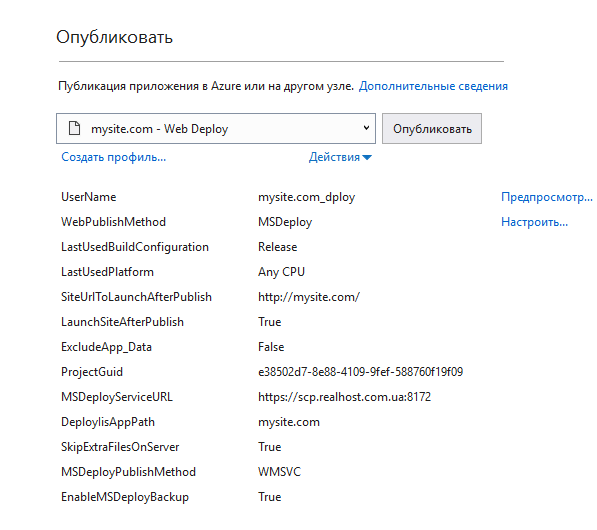Image resolution: width=597 pixels, height=530 pixels.
Task: Click the document icon in profile dropdown
Action: click(74, 128)
